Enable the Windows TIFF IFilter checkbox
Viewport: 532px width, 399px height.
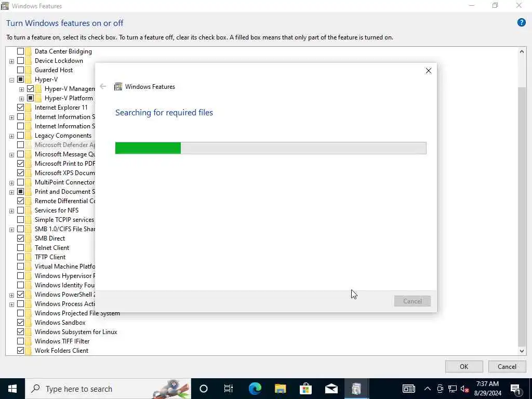20,341
